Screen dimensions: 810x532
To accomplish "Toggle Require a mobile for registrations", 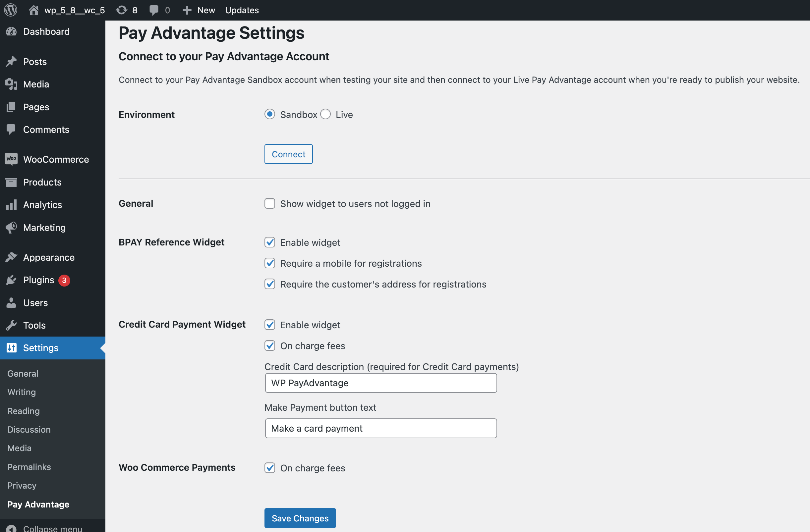I will click(269, 263).
